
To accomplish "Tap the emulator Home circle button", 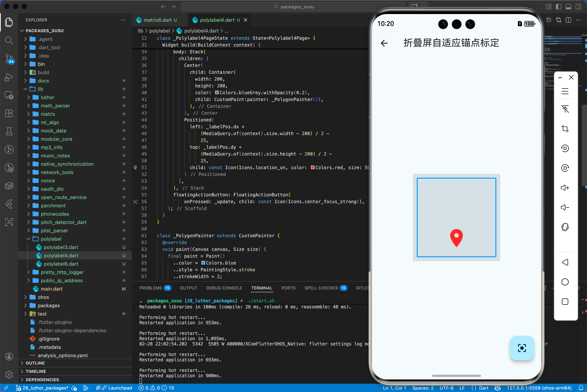I will 565,282.
